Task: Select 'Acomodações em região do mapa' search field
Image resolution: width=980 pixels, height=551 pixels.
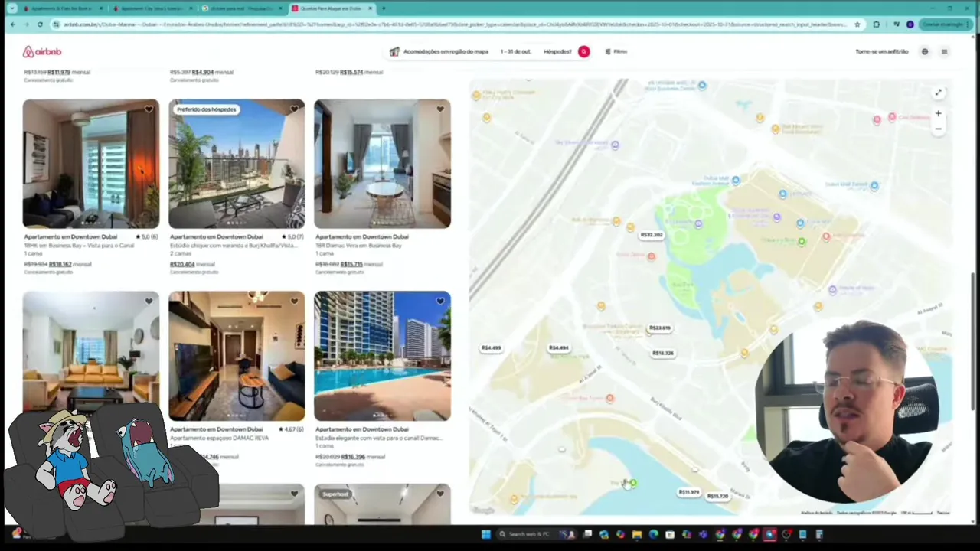Action: [x=439, y=51]
